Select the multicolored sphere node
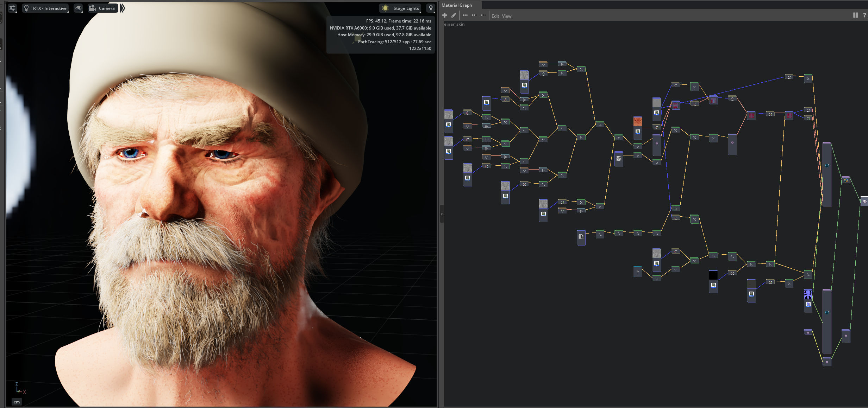The width and height of the screenshot is (868, 408). [x=846, y=180]
